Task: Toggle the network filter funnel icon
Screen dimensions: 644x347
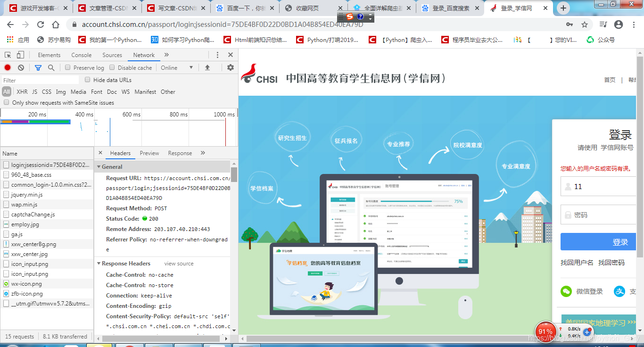Action: tap(39, 67)
